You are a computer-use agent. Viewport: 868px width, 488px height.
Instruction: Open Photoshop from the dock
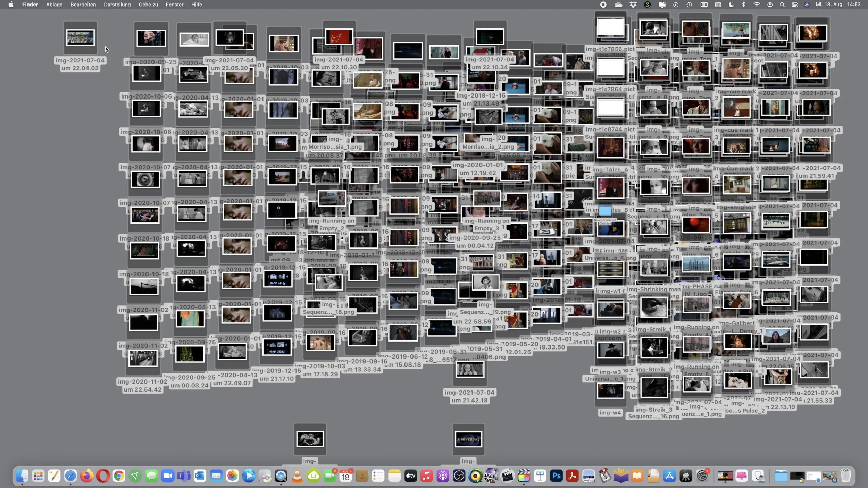[556, 476]
